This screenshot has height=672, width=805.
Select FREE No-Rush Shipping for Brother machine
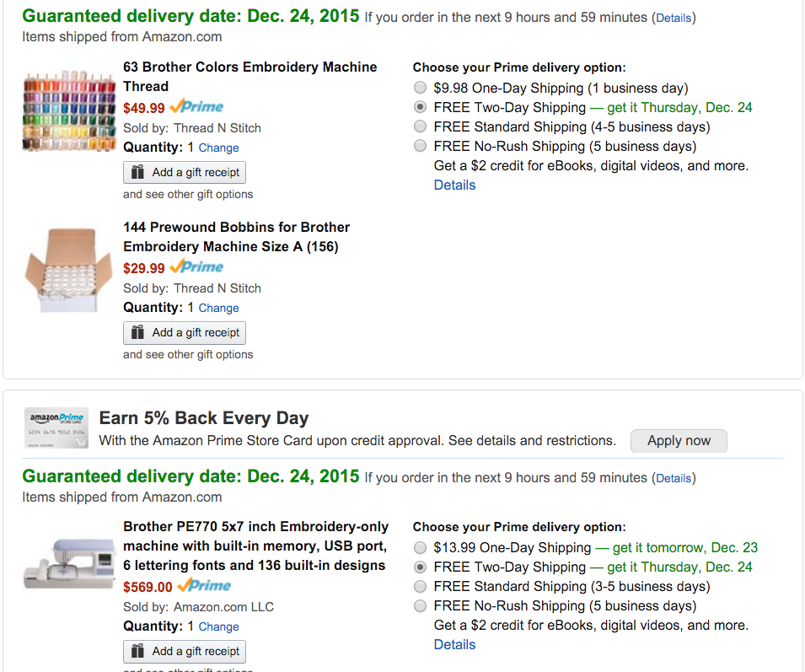pos(421,605)
